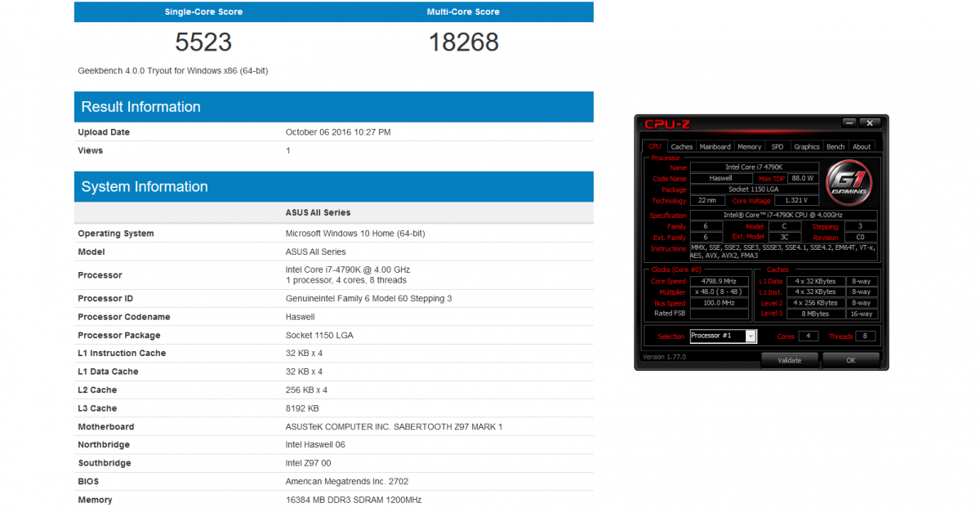Screen dimensions: 980x512
Task: Show the About tab in CPU-Z
Action: 862,147
